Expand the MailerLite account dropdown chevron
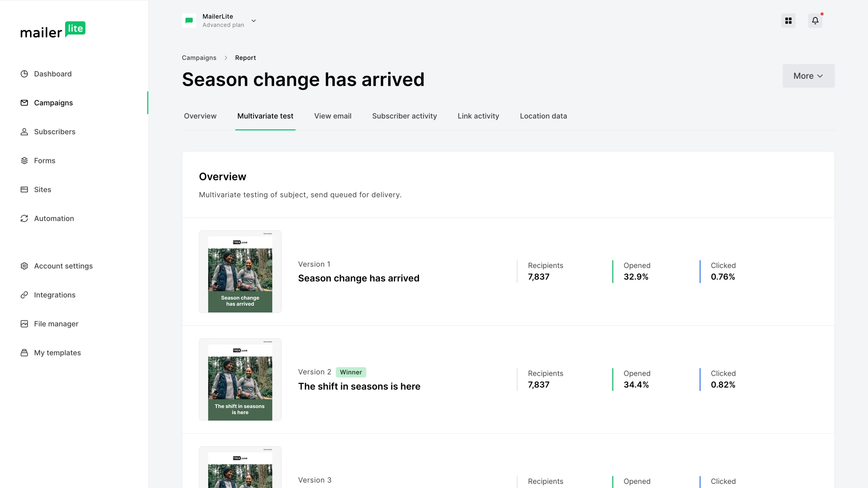Viewport: 868px width, 488px height. point(254,21)
